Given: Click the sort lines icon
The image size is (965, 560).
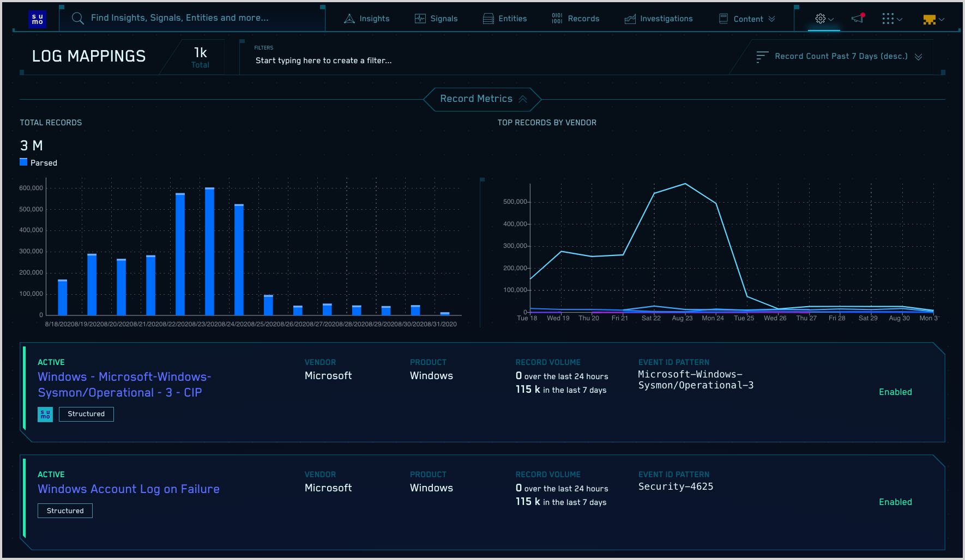Looking at the screenshot, I should coord(762,57).
